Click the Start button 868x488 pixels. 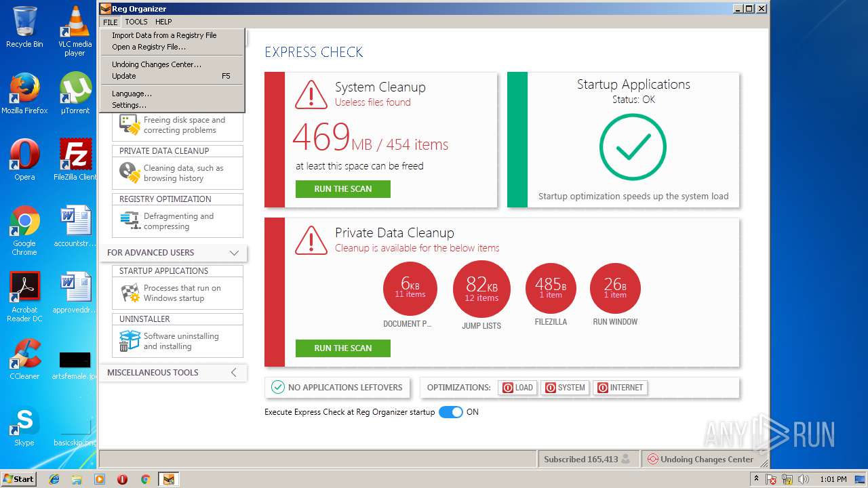pos(19,479)
